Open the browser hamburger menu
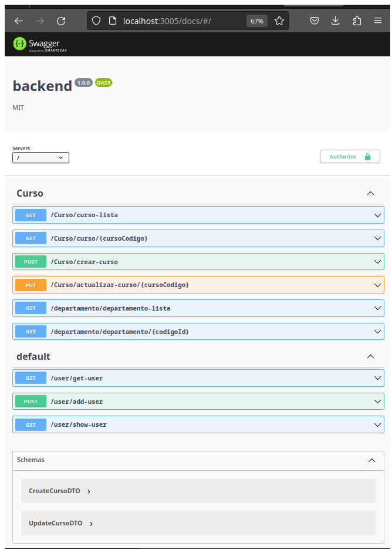 (378, 21)
